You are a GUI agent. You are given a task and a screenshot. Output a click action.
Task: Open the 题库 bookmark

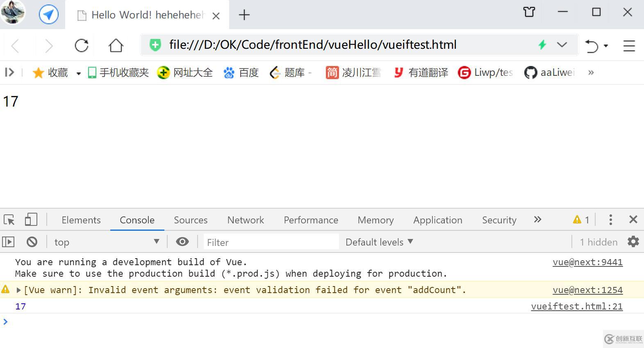[x=290, y=73]
